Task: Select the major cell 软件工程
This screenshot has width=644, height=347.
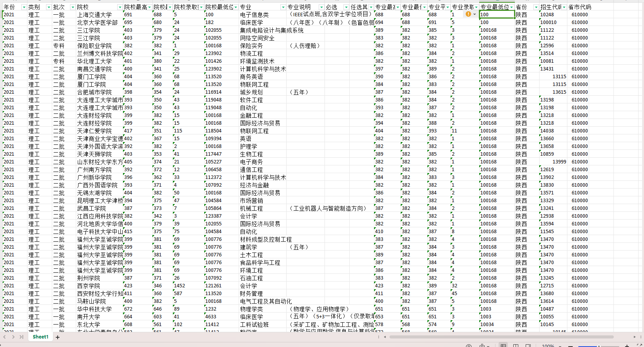Action: tap(263, 100)
